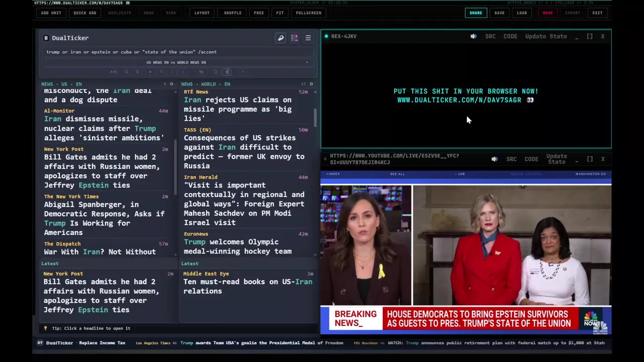Click FULLSCREEN in top toolbar
The image size is (644, 362).
coord(308,13)
